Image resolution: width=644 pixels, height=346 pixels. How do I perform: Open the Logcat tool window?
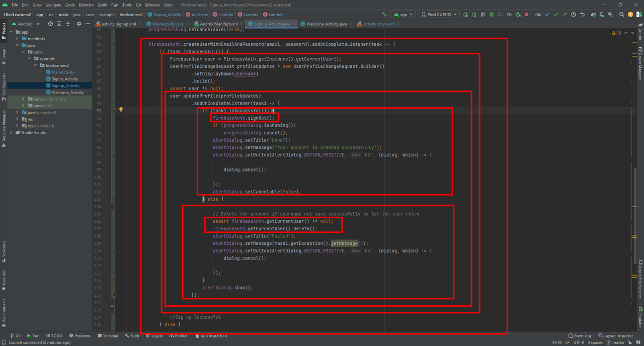(x=154, y=336)
